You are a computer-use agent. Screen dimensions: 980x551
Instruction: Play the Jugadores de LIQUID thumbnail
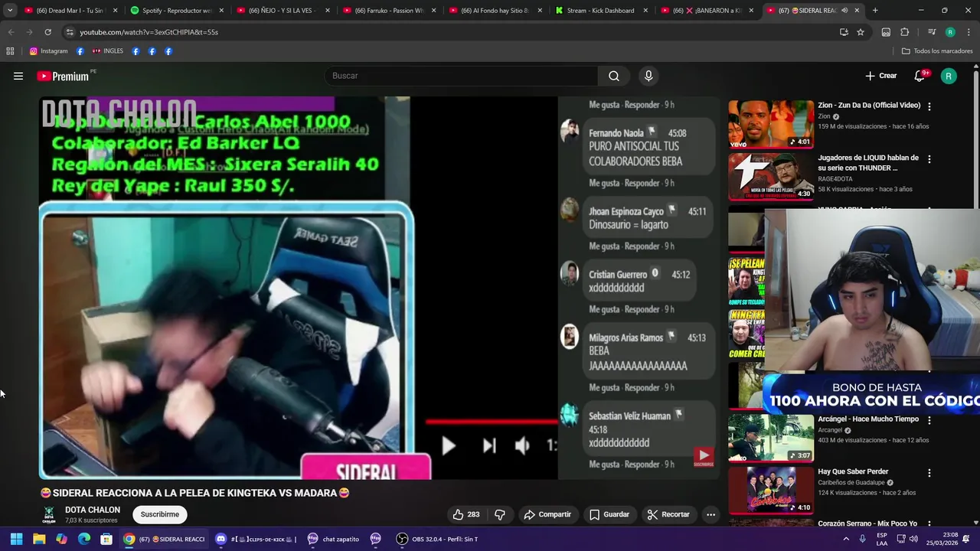pos(771,177)
